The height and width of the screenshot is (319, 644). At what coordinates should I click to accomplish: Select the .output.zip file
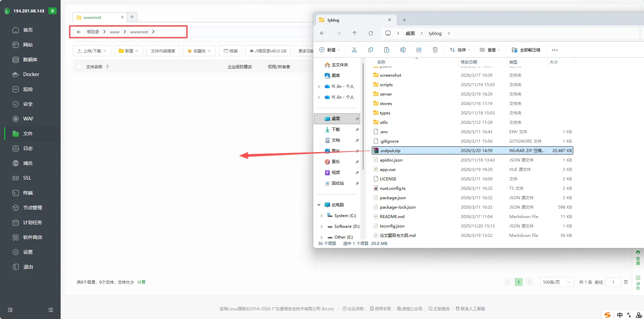pyautogui.click(x=390, y=150)
